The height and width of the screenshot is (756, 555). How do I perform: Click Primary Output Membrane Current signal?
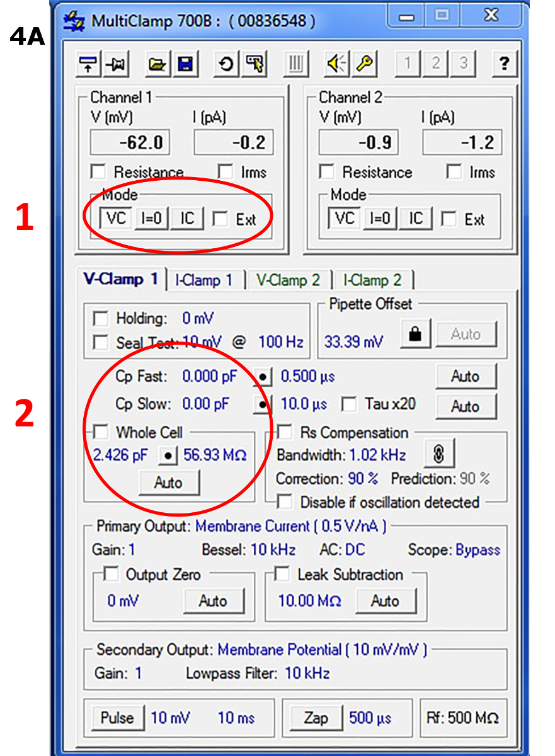(x=291, y=525)
